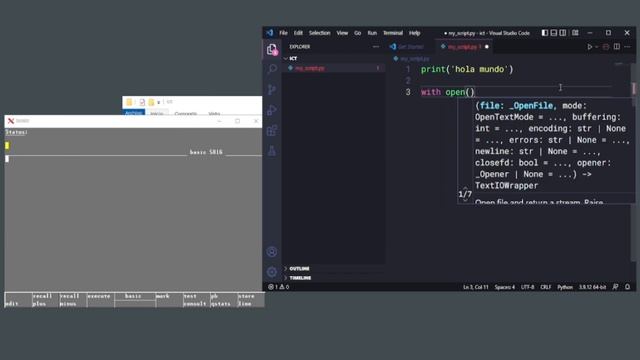Open the run button dropdown arrow

[x=596, y=47]
